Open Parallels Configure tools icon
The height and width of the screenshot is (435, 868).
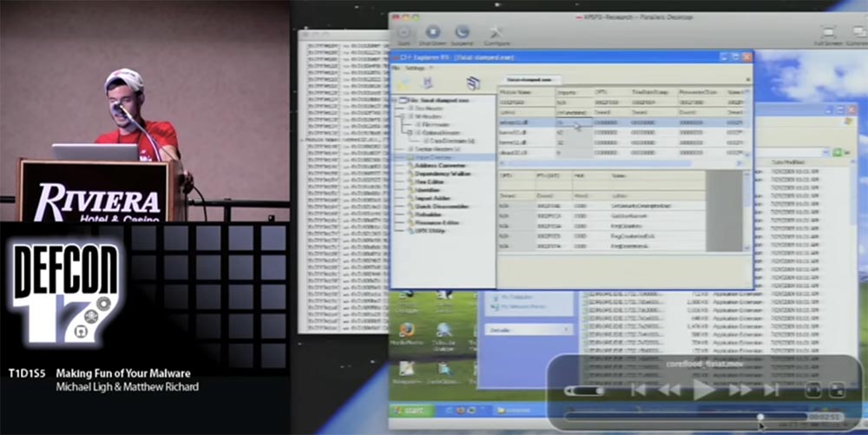point(496,31)
